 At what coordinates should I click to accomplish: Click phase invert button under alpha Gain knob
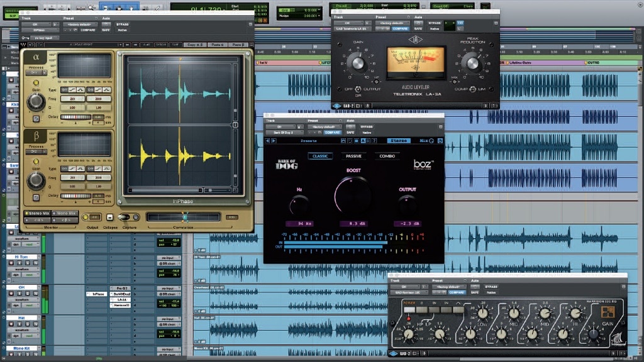pos(36,119)
